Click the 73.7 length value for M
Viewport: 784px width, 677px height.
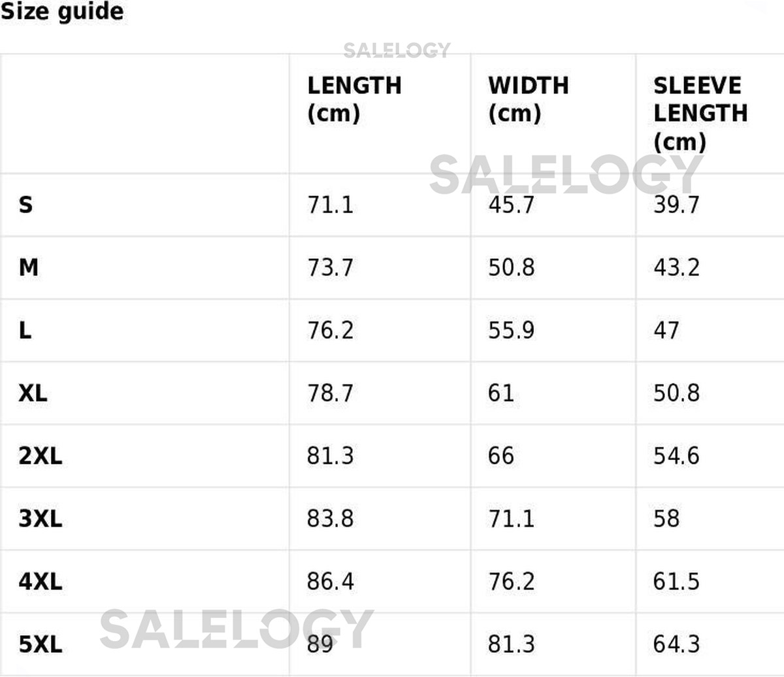tap(330, 267)
